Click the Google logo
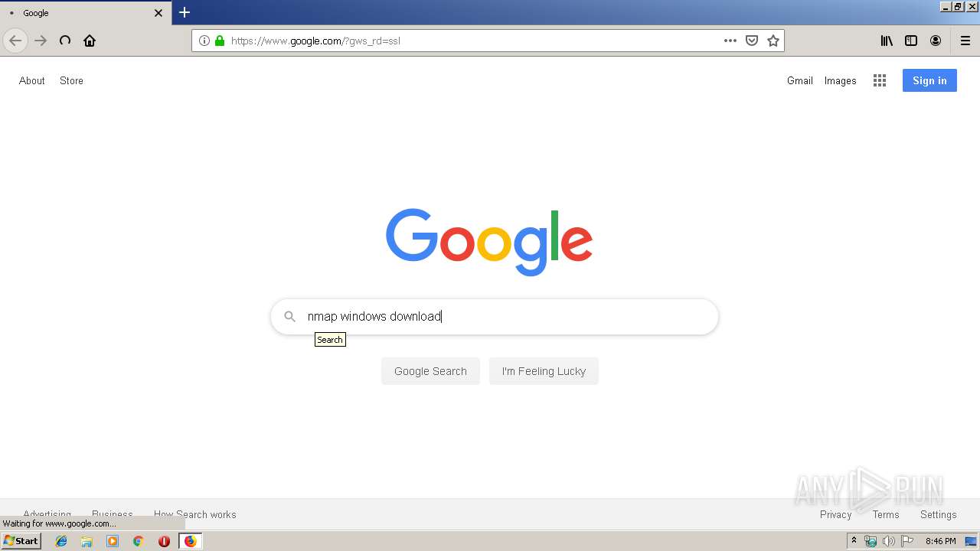This screenshot has width=980, height=551. tap(489, 242)
